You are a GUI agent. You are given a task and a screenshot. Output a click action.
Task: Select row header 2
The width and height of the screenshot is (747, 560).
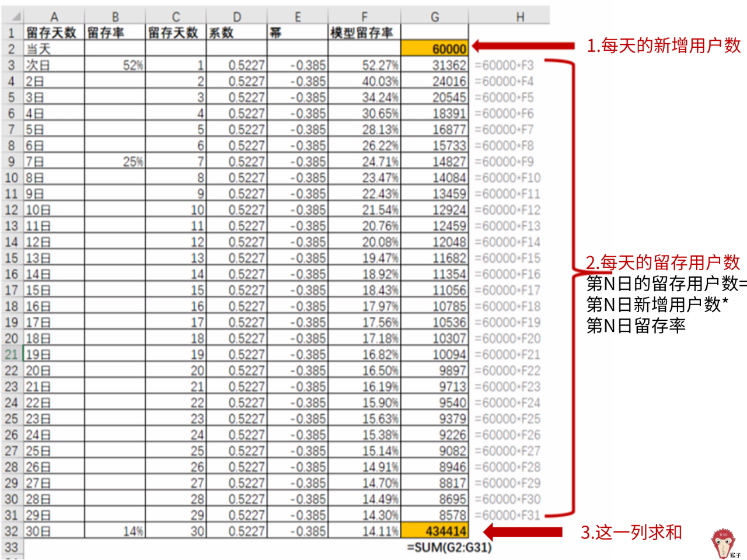coord(12,48)
